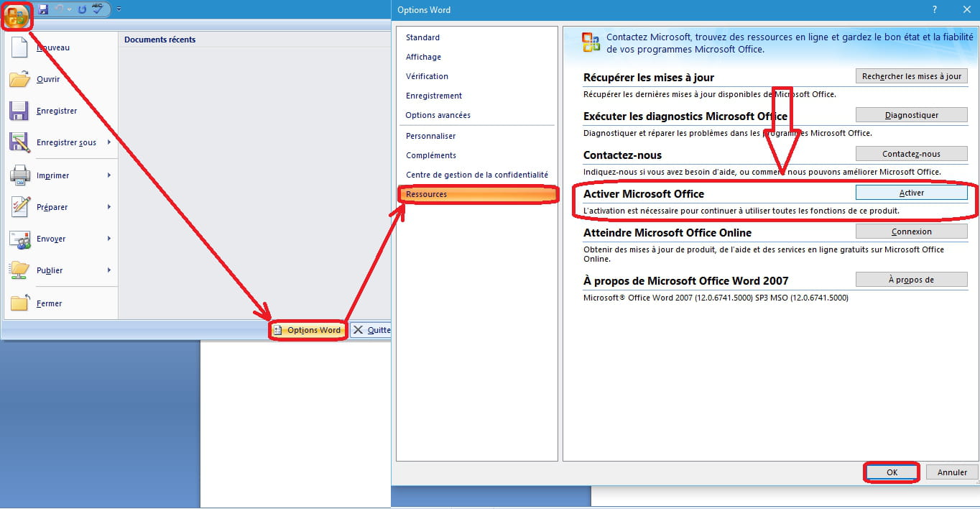The image size is (980, 509).
Task: Click the Nouveau blank document icon
Action: [19, 47]
